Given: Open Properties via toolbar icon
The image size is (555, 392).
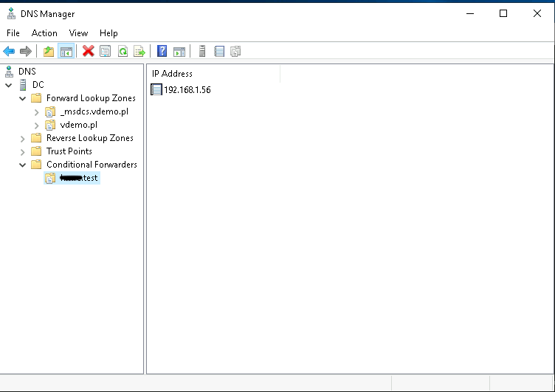Looking at the screenshot, I should [105, 51].
